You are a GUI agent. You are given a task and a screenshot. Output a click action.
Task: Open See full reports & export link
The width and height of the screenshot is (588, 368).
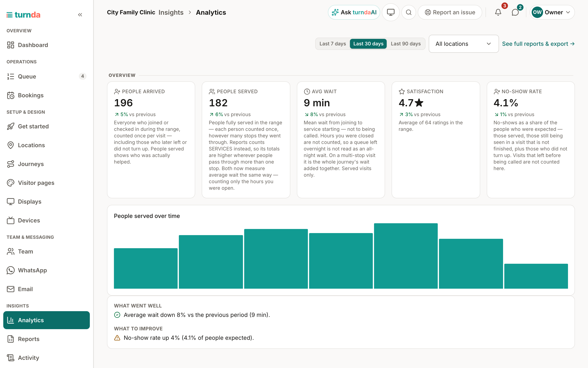click(x=538, y=44)
